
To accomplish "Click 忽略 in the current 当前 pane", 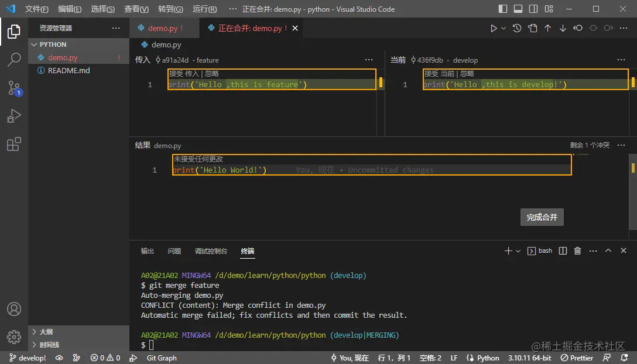I will click(x=467, y=74).
